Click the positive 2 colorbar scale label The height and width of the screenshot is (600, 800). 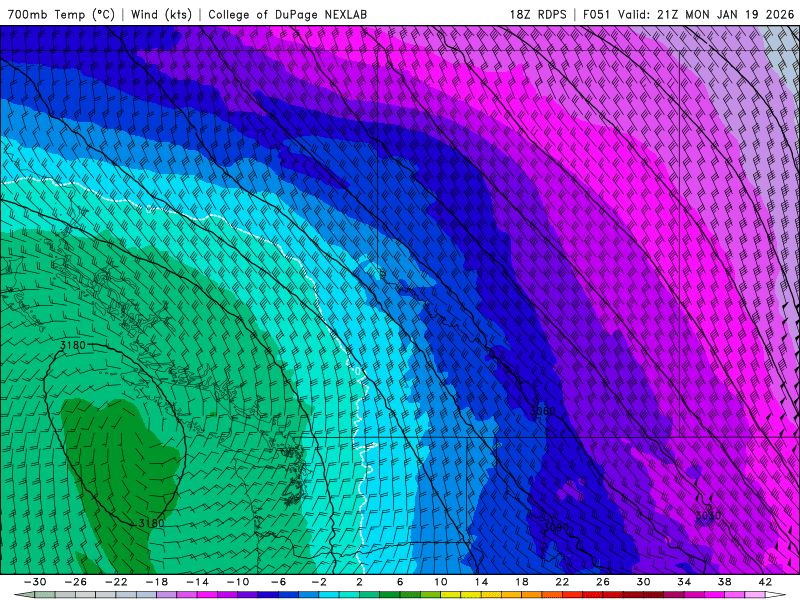pos(360,582)
